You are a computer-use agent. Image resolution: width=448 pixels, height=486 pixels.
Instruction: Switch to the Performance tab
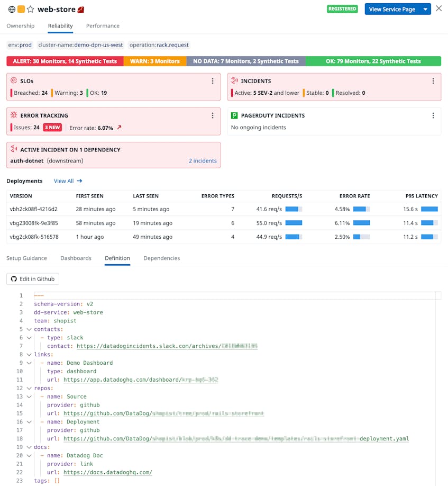point(103,25)
